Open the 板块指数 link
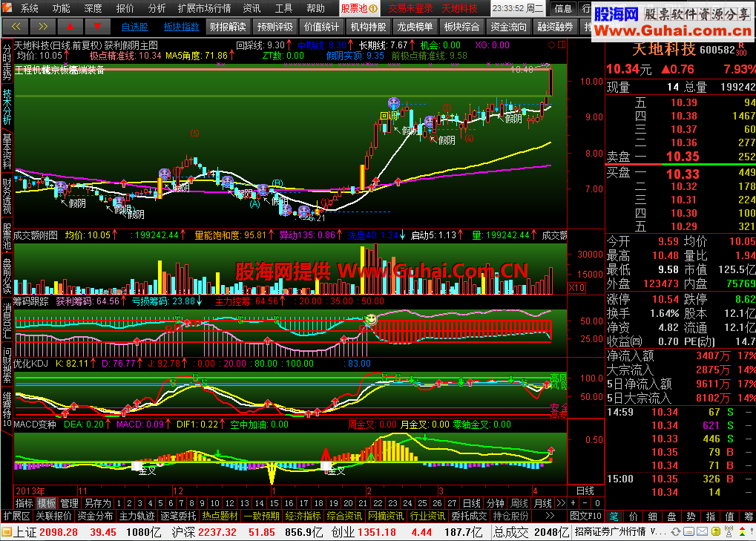This screenshot has width=756, height=541. click(x=181, y=27)
